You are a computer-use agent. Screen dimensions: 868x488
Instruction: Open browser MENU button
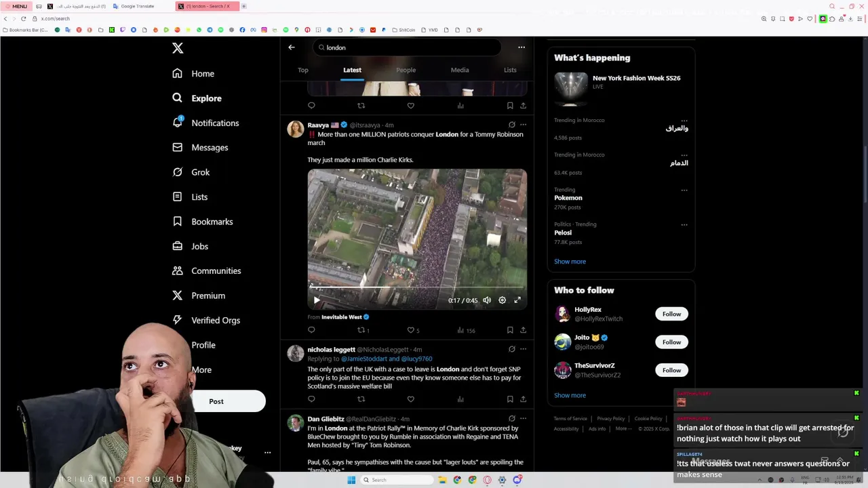coord(16,6)
